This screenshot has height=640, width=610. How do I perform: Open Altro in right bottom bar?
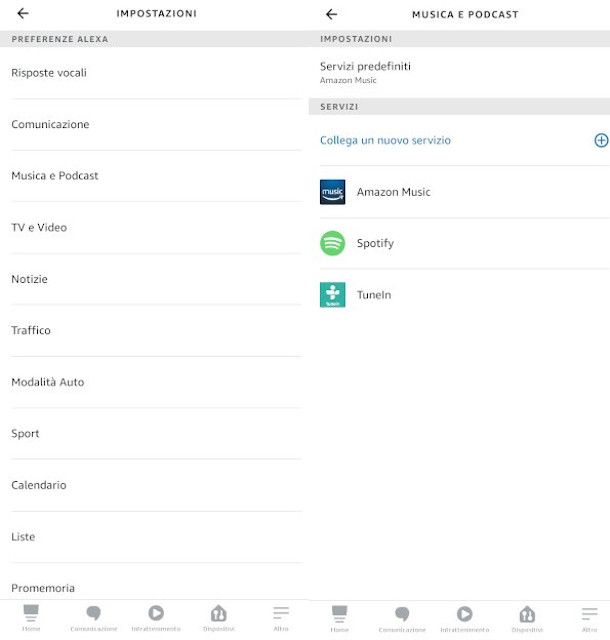[590, 619]
